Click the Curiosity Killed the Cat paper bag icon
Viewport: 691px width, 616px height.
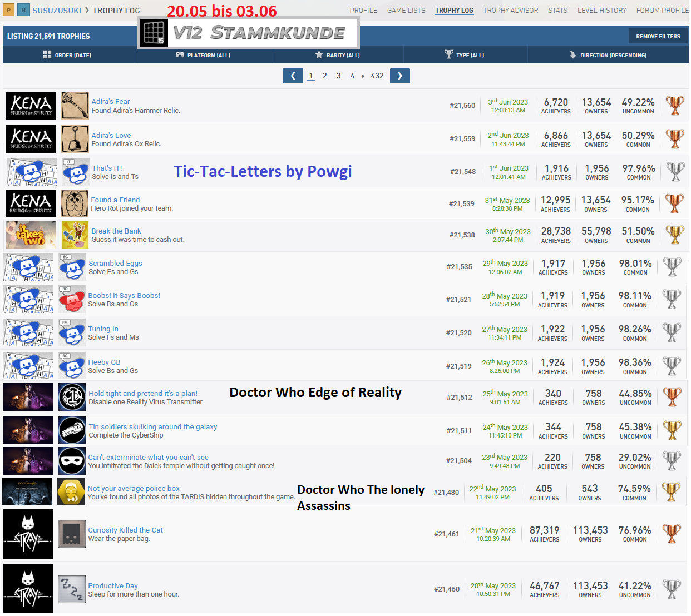(72, 534)
